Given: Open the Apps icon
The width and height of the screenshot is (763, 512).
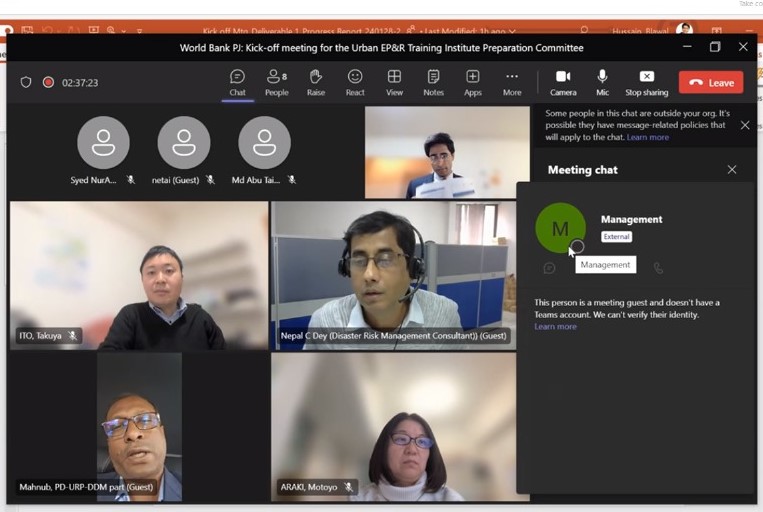Looking at the screenshot, I should [472, 82].
